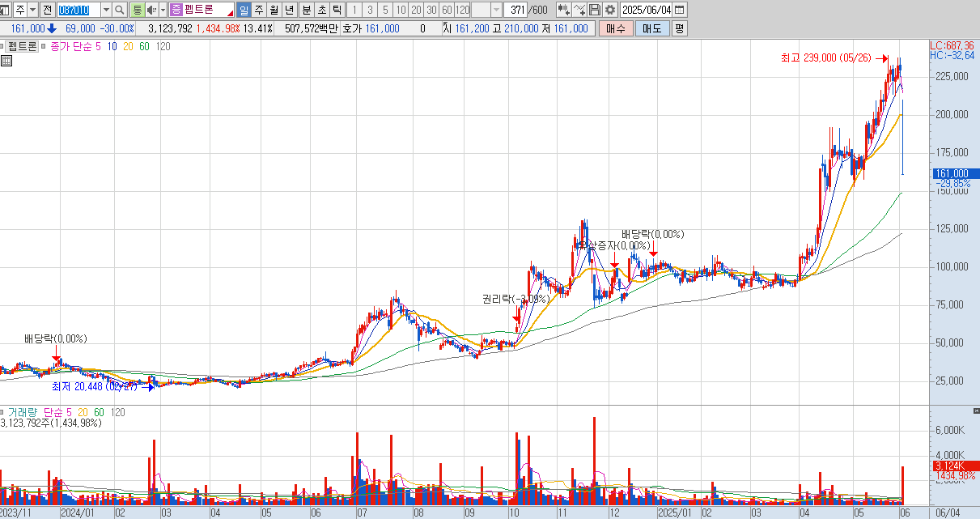Click the 펩트론 chart label button
This screenshot has height=519, width=980.
click(x=23, y=46)
